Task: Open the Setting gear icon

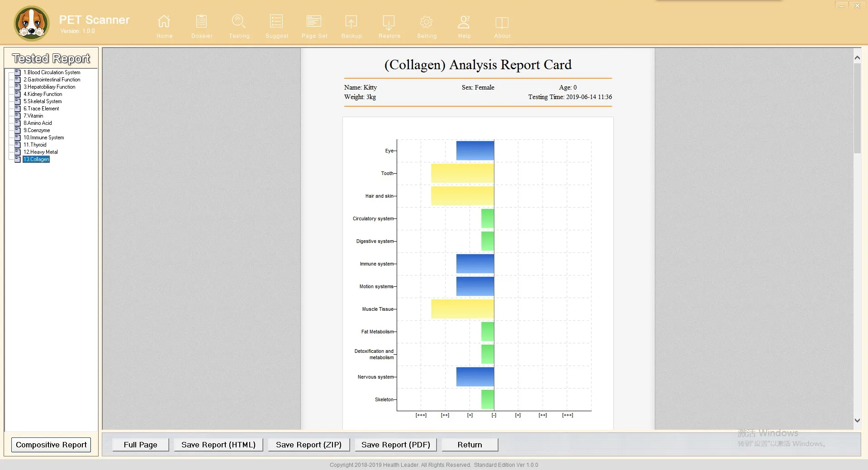Action: pyautogui.click(x=427, y=22)
